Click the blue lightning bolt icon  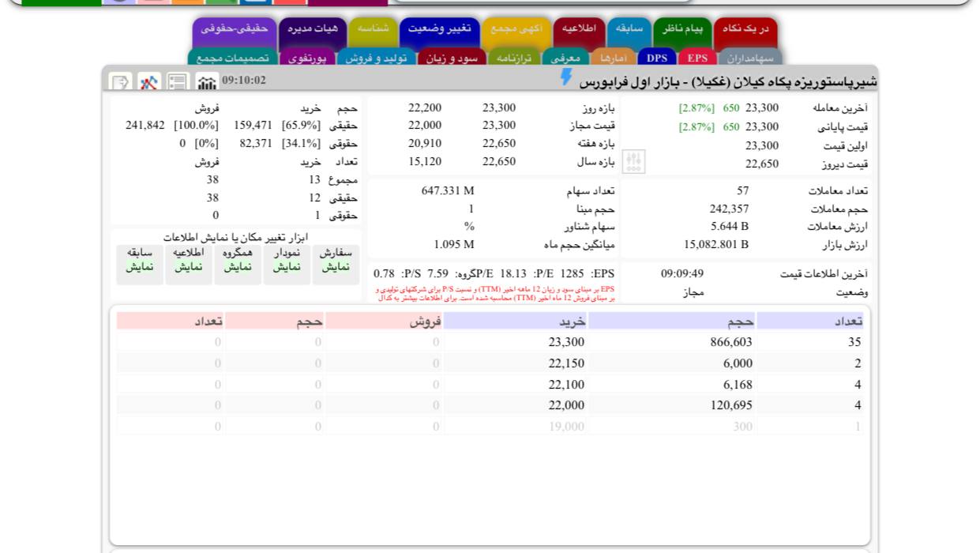(566, 77)
